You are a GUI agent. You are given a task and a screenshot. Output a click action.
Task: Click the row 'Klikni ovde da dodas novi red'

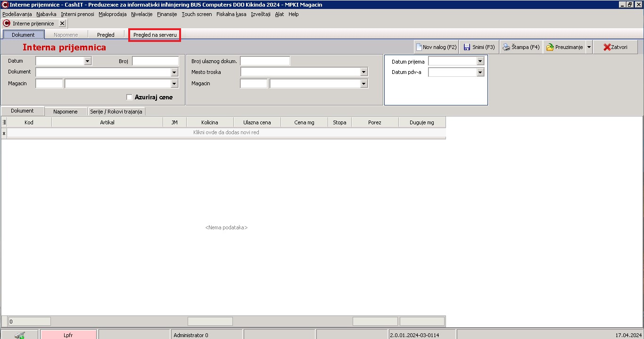point(226,133)
